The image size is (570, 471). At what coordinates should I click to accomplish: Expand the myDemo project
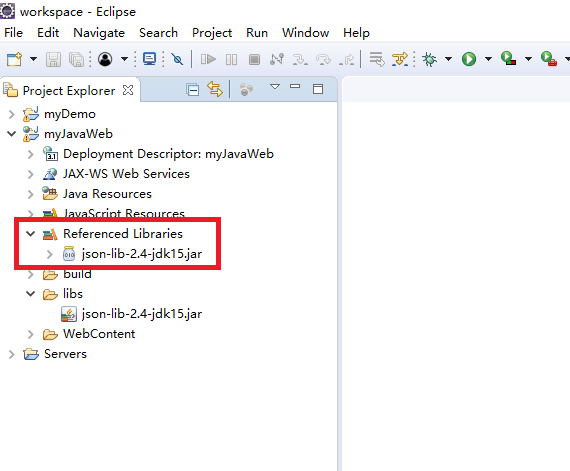tap(12, 114)
